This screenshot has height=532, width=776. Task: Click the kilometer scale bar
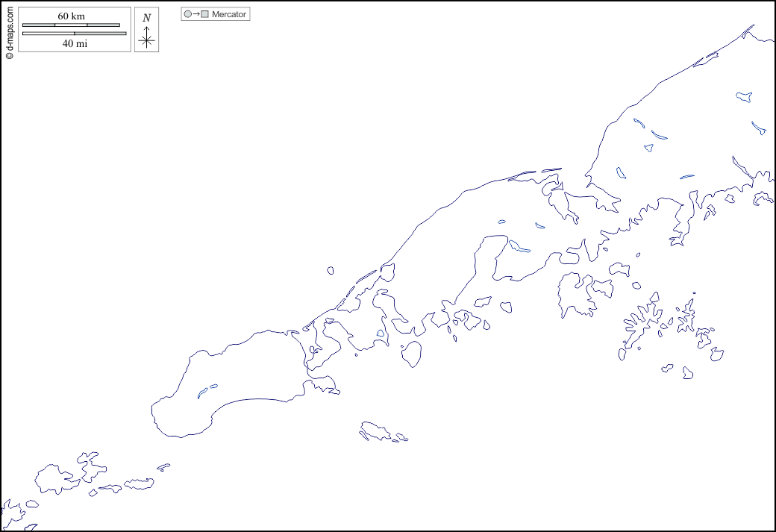click(x=71, y=25)
